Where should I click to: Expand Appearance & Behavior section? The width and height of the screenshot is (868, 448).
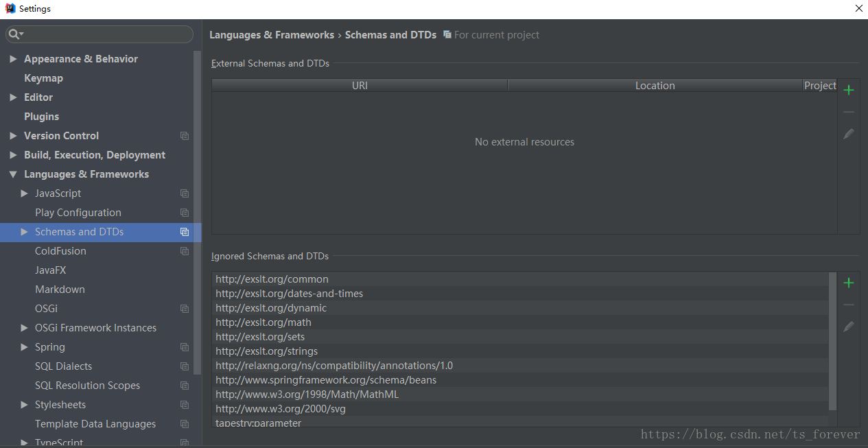pyautogui.click(x=13, y=59)
